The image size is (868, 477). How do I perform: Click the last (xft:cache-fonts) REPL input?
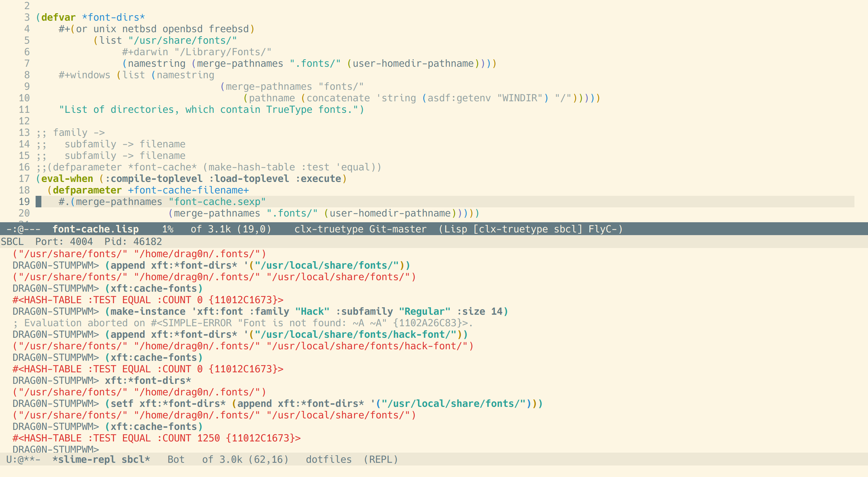pyautogui.click(x=154, y=427)
